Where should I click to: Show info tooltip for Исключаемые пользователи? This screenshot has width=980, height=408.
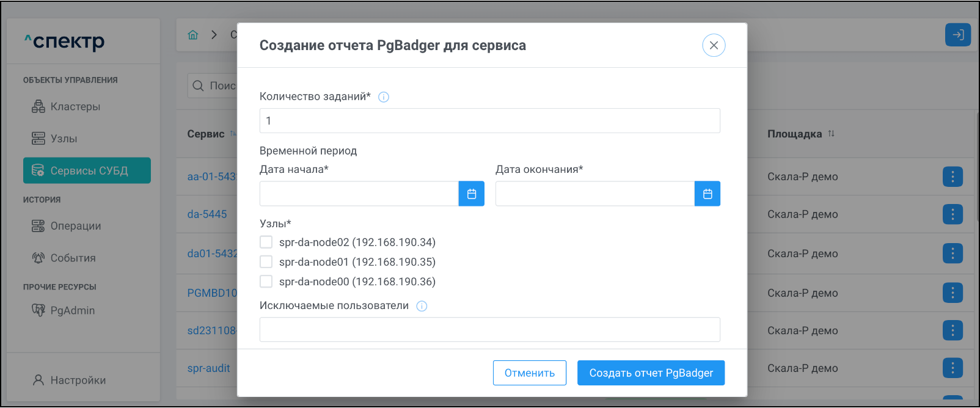422,306
